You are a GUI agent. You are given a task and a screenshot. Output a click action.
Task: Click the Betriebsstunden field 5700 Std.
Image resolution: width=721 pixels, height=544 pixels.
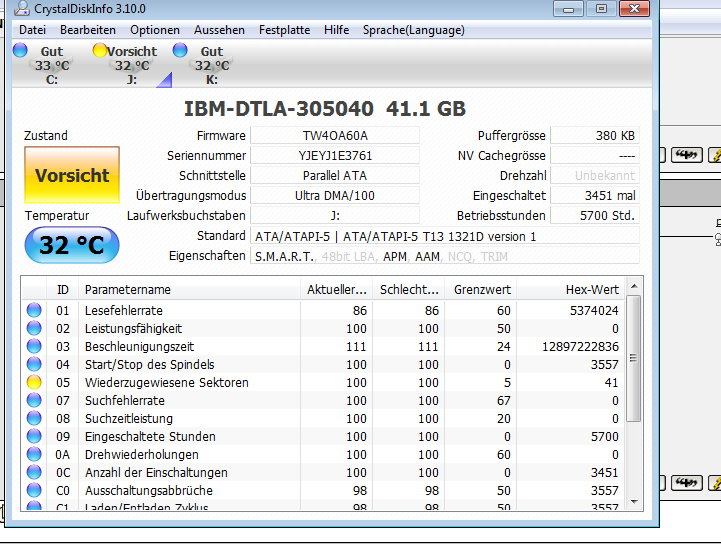coord(595,215)
